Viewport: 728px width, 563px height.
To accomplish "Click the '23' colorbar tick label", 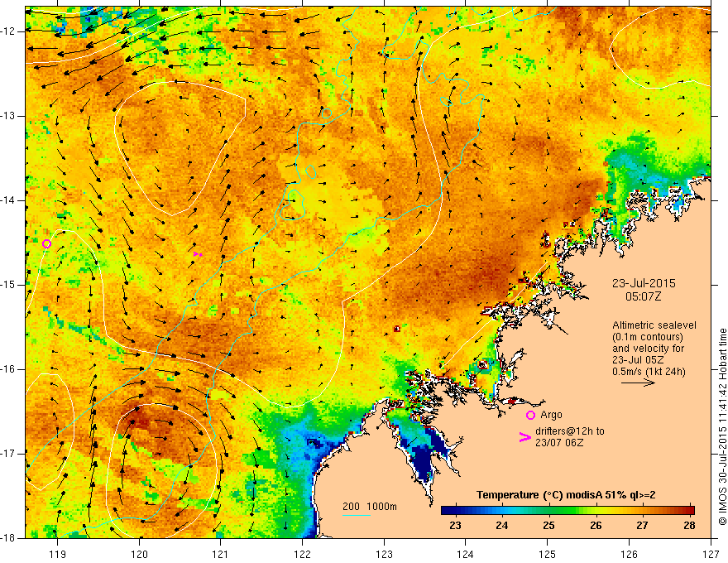I will [455, 526].
